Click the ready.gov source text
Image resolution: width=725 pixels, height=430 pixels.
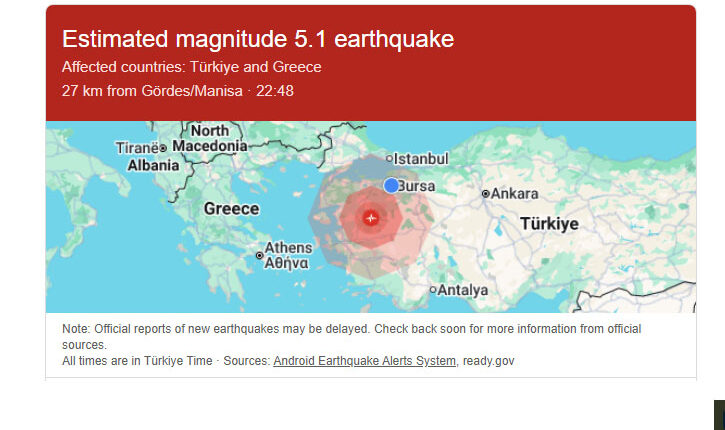(489, 360)
